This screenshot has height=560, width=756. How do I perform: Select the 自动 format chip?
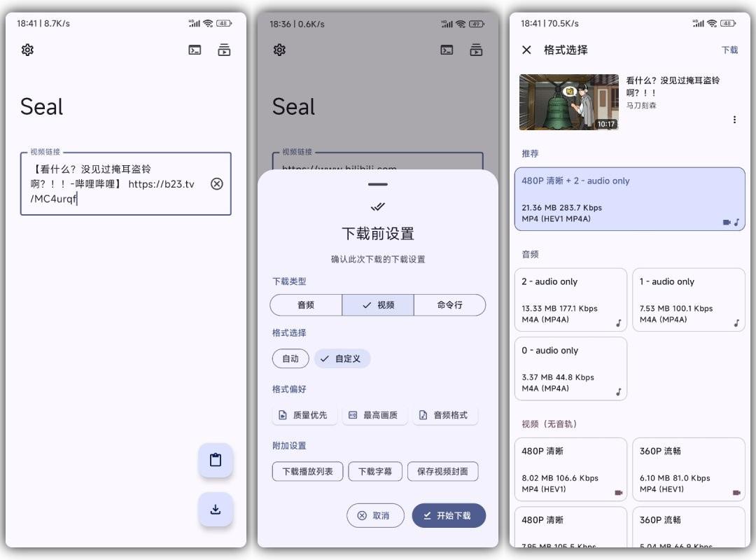(x=290, y=358)
